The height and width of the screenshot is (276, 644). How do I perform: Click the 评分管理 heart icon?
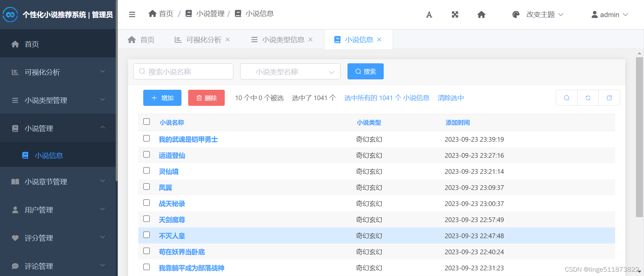point(15,238)
